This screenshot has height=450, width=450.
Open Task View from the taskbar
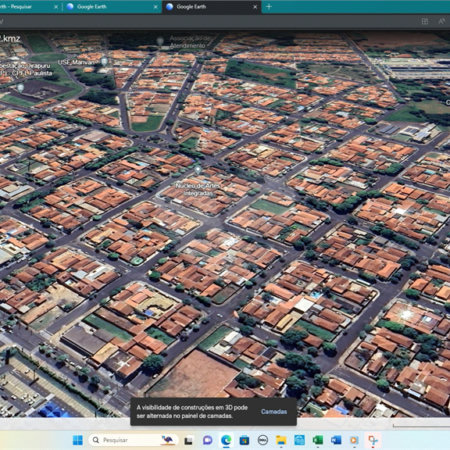pyautogui.click(x=188, y=440)
